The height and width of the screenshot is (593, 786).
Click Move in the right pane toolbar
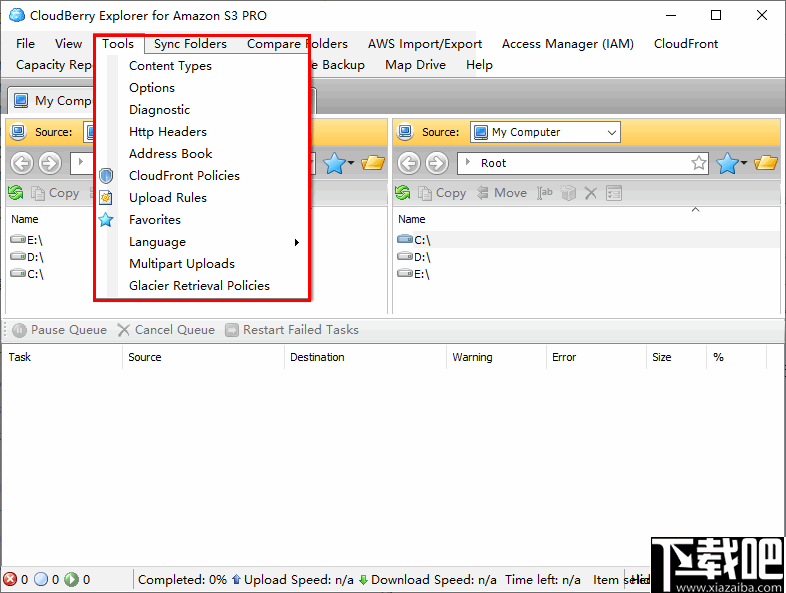pyautogui.click(x=501, y=193)
